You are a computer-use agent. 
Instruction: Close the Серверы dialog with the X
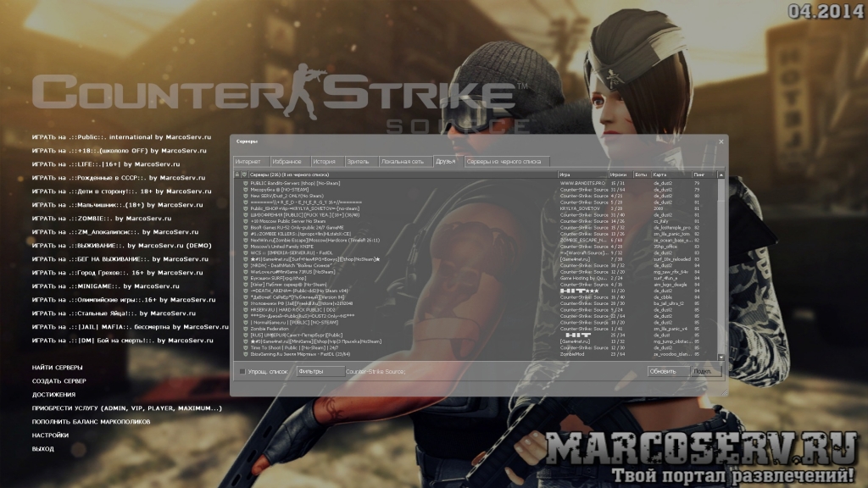coord(721,141)
